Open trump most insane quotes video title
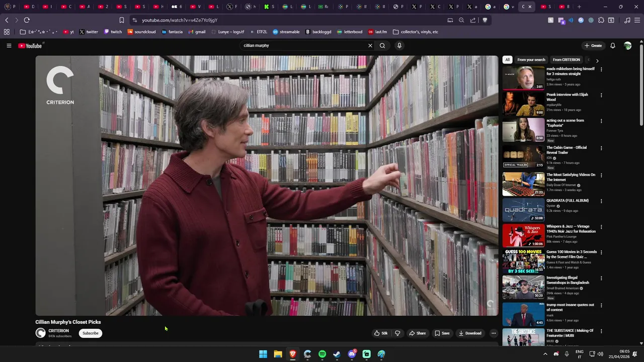Image resolution: width=644 pixels, height=362 pixels. pyautogui.click(x=571, y=307)
